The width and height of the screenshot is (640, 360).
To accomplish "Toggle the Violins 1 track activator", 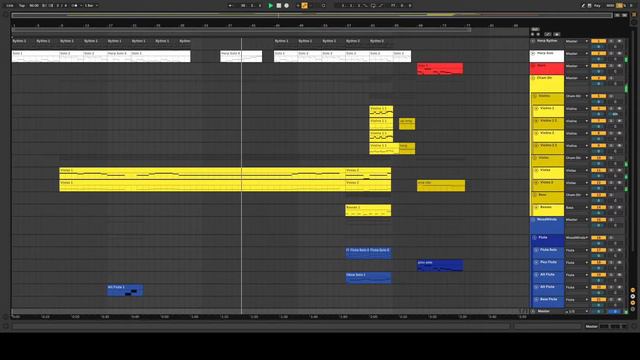I will [x=598, y=109].
